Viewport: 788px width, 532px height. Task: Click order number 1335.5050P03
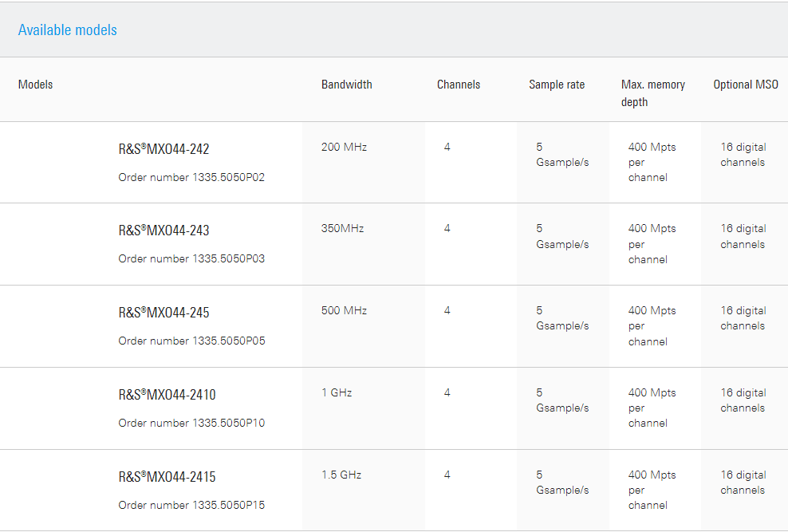pyautogui.click(x=191, y=259)
